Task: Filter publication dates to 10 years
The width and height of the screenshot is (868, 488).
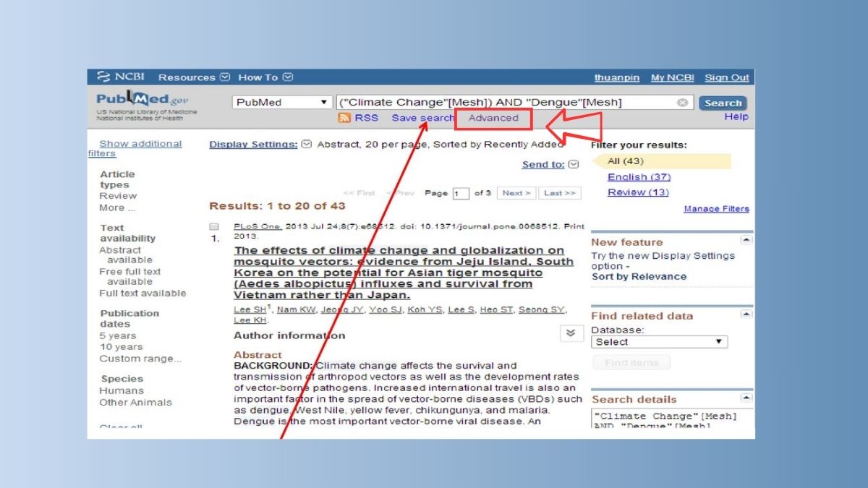Action: tap(121, 347)
